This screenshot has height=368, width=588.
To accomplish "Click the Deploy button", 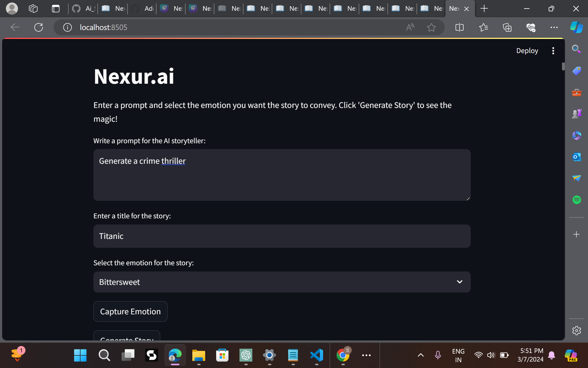I will pos(527,51).
